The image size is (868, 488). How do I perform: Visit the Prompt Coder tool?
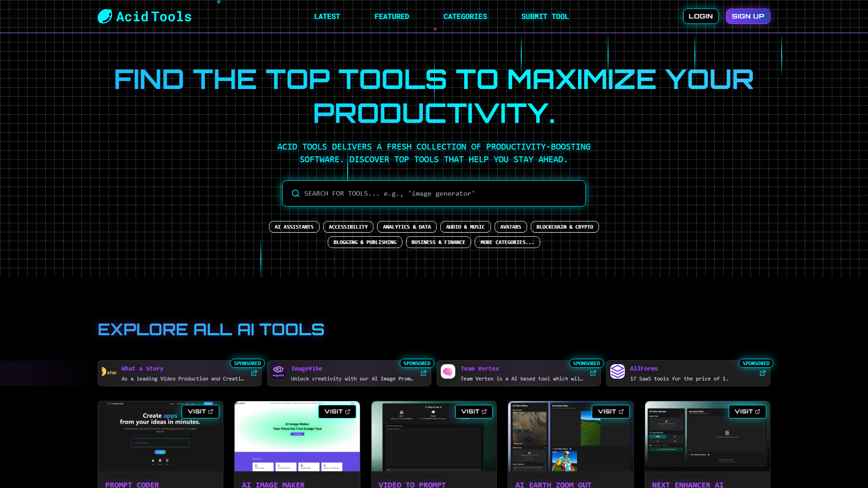coord(200,412)
